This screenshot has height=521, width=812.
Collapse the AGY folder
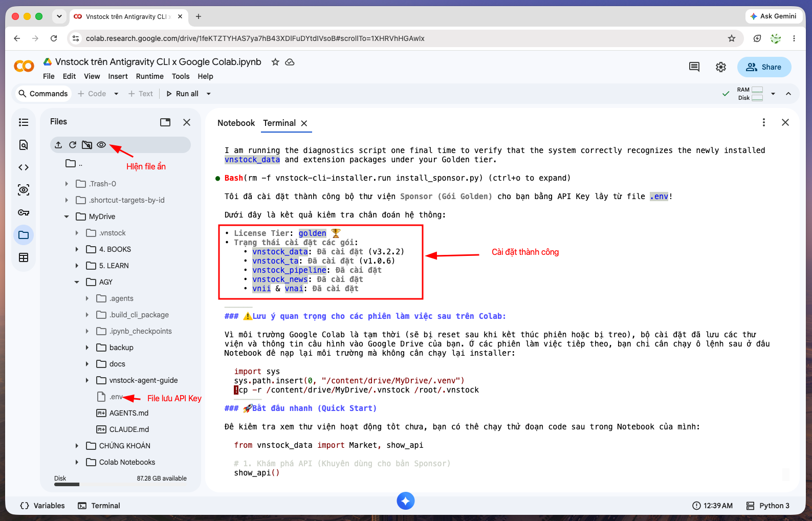click(77, 282)
